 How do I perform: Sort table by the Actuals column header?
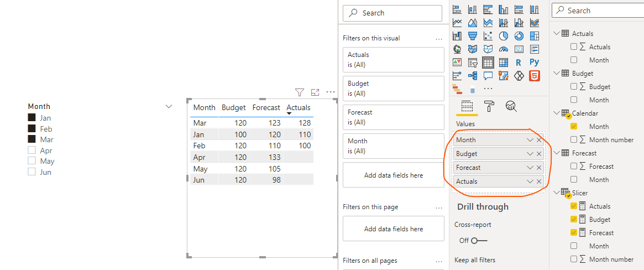tap(298, 108)
